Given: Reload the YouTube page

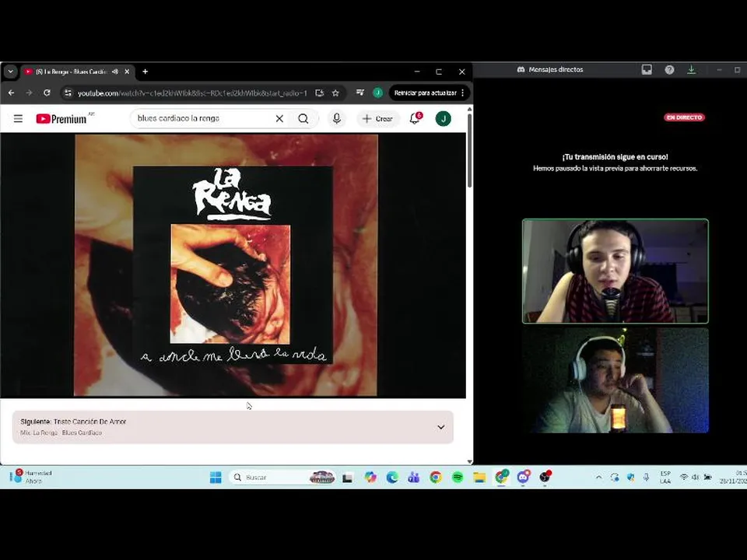Looking at the screenshot, I should 47,93.
